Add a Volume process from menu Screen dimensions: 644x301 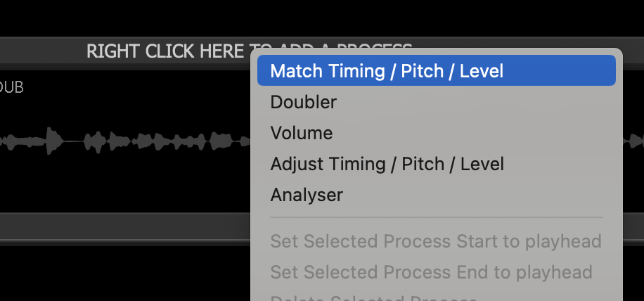[x=302, y=133]
